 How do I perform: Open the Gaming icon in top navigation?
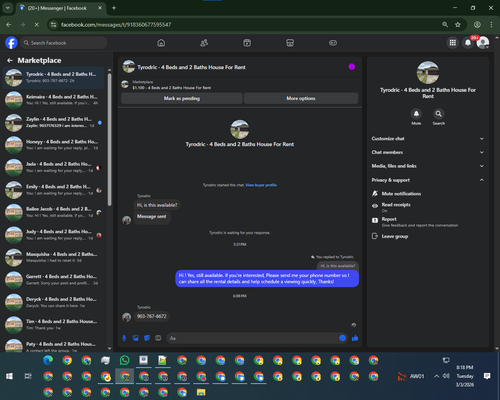coord(333,43)
